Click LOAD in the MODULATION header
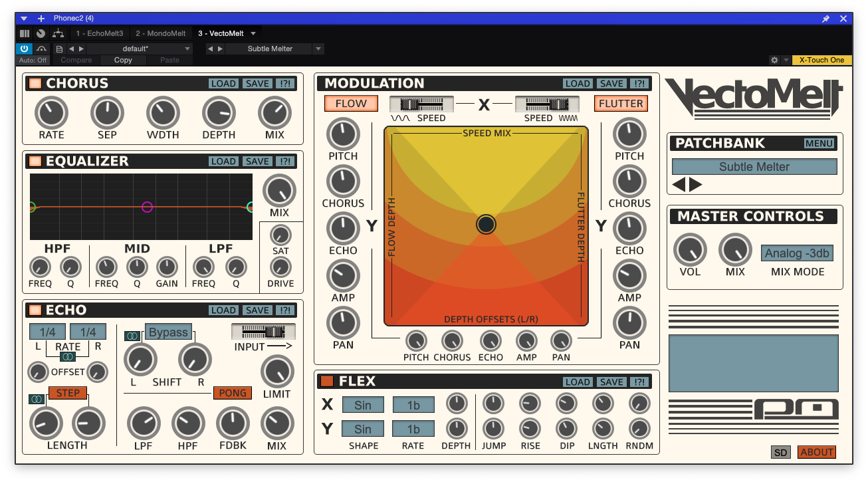Screen dimensions: 868x482 coord(578,84)
